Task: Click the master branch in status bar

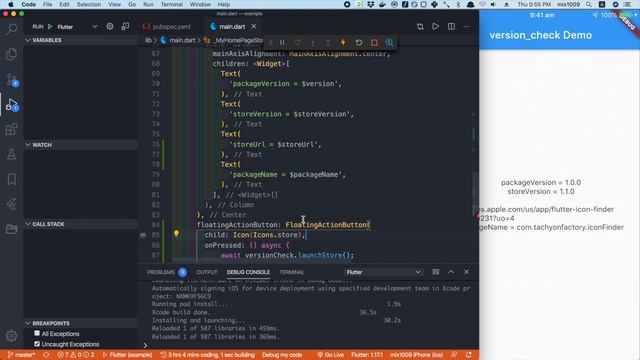Action: 22,355
